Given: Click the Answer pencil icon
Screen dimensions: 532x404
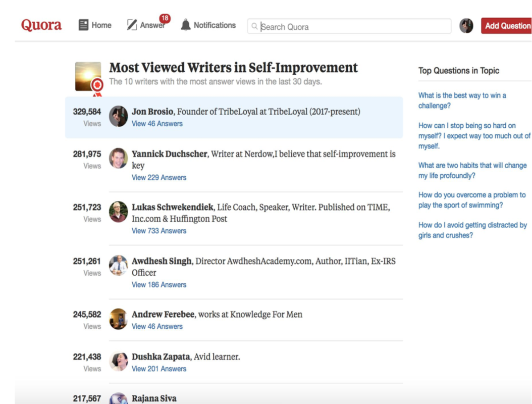Looking at the screenshot, I should (132, 25).
